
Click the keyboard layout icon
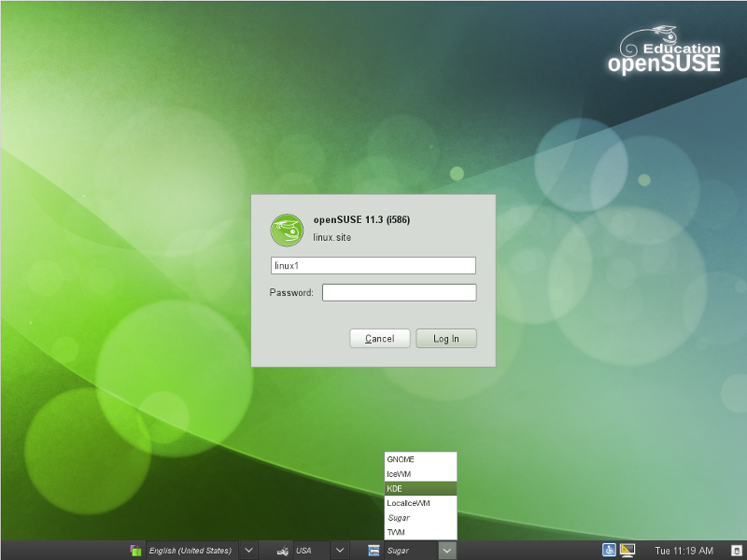[282, 551]
